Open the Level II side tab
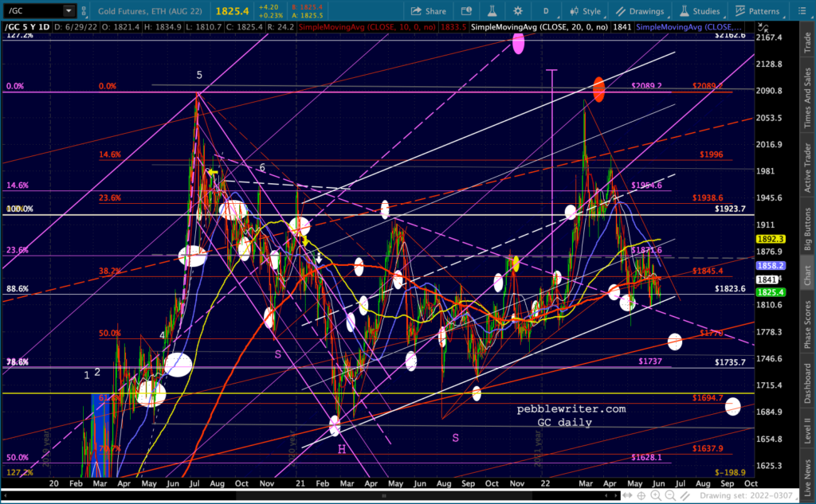The image size is (816, 504). [x=807, y=430]
